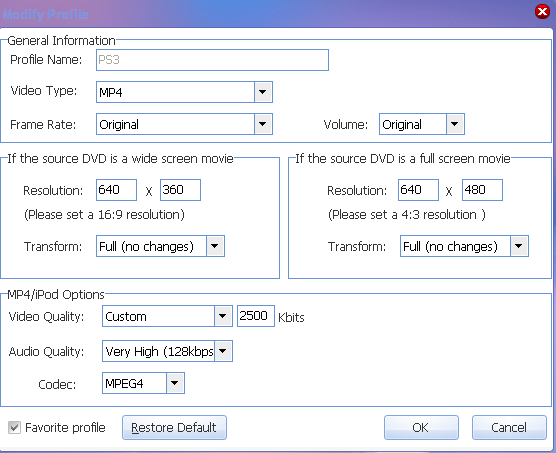Click 'If the source DVD is a wide screen movie'

click(x=120, y=158)
